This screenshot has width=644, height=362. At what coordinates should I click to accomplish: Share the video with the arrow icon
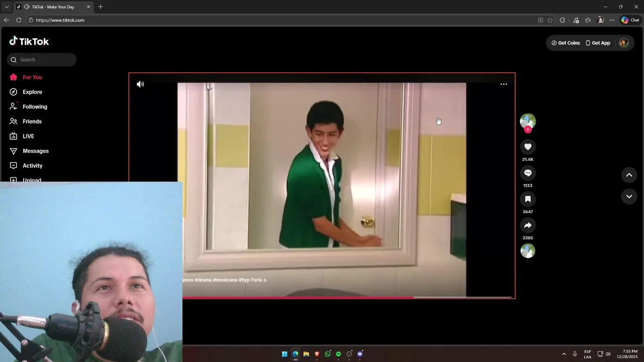[528, 225]
